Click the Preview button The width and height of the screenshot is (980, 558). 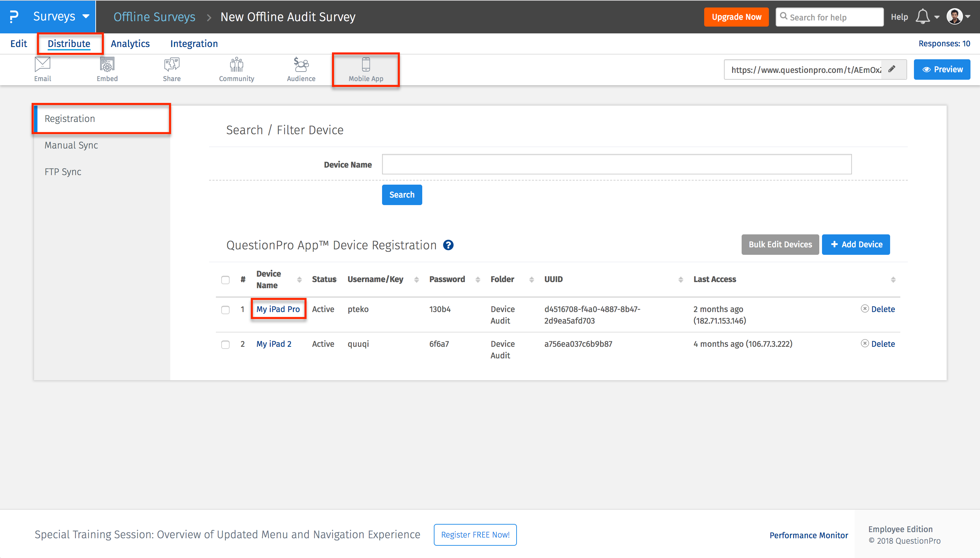[942, 69]
